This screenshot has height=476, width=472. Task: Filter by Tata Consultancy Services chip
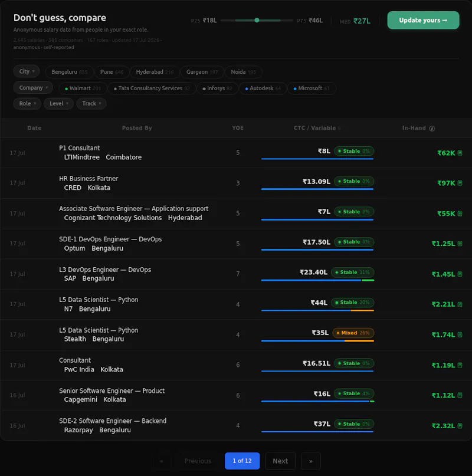tap(152, 88)
